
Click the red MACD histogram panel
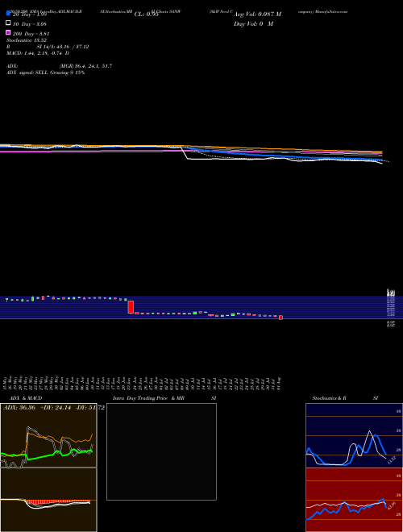(x=48, y=500)
